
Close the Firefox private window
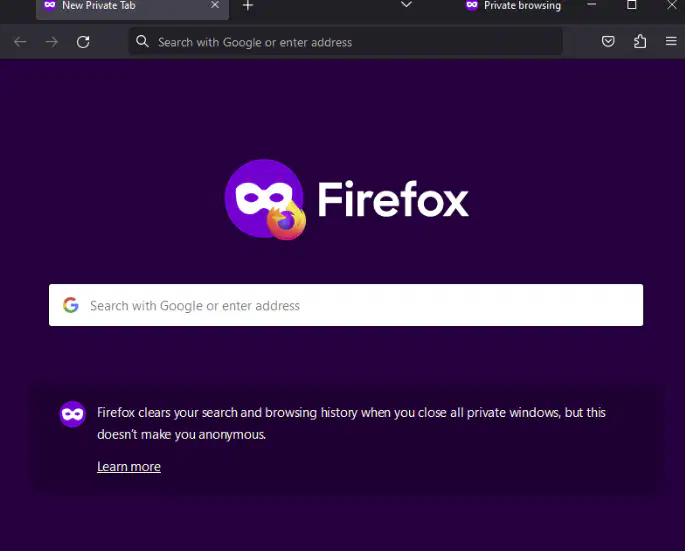pyautogui.click(x=672, y=5)
